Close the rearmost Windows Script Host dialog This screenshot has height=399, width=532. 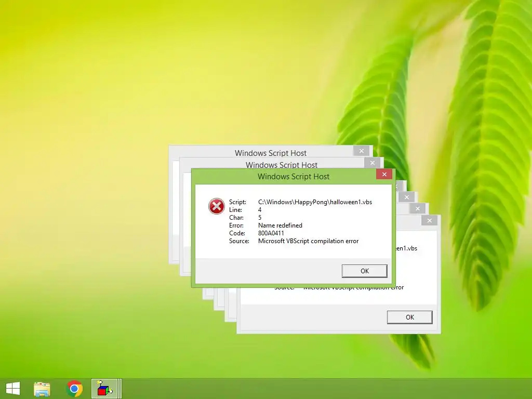[362, 151]
